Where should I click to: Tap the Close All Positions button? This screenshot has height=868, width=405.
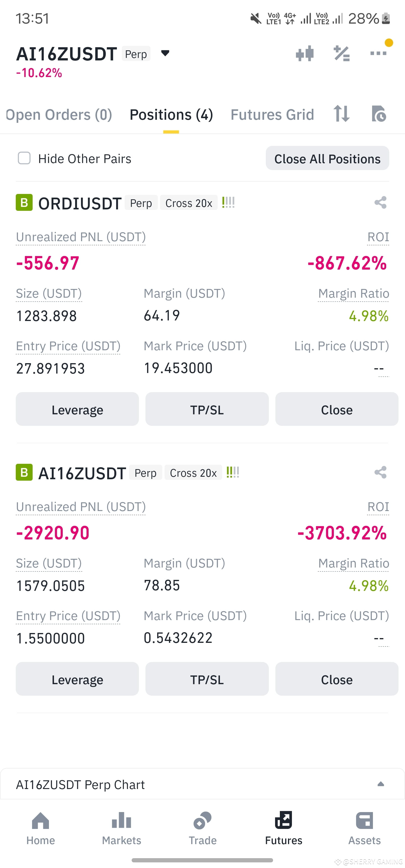pyautogui.click(x=327, y=158)
